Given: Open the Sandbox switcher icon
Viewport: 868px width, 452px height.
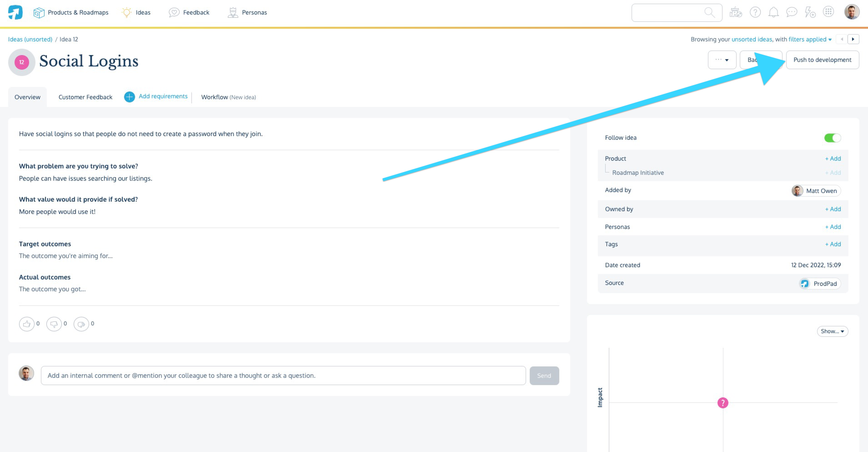Looking at the screenshot, I should click(x=736, y=12).
